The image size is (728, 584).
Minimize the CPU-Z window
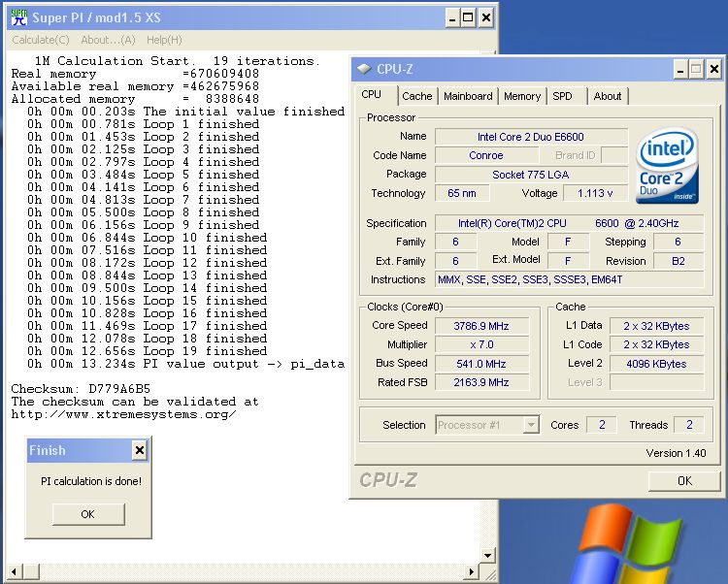[680, 70]
